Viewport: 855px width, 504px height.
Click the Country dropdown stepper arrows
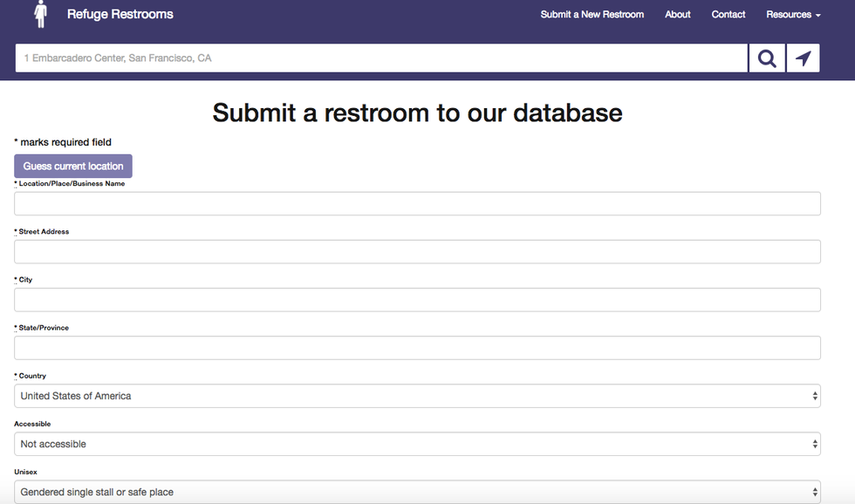[815, 396]
